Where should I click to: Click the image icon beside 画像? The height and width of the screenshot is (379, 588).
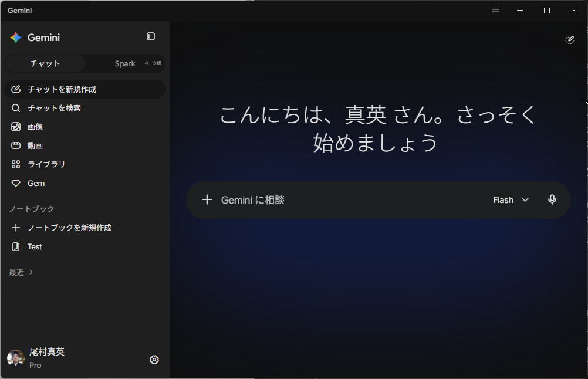(x=16, y=127)
